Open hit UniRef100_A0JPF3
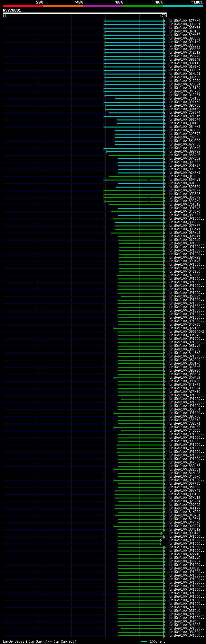The width and height of the screenshot is (206, 644). (185, 441)
